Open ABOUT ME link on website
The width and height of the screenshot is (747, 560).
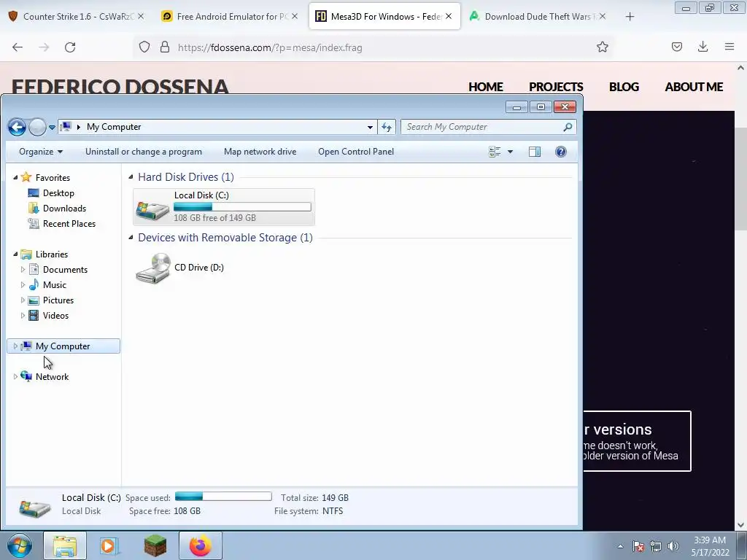pos(694,87)
